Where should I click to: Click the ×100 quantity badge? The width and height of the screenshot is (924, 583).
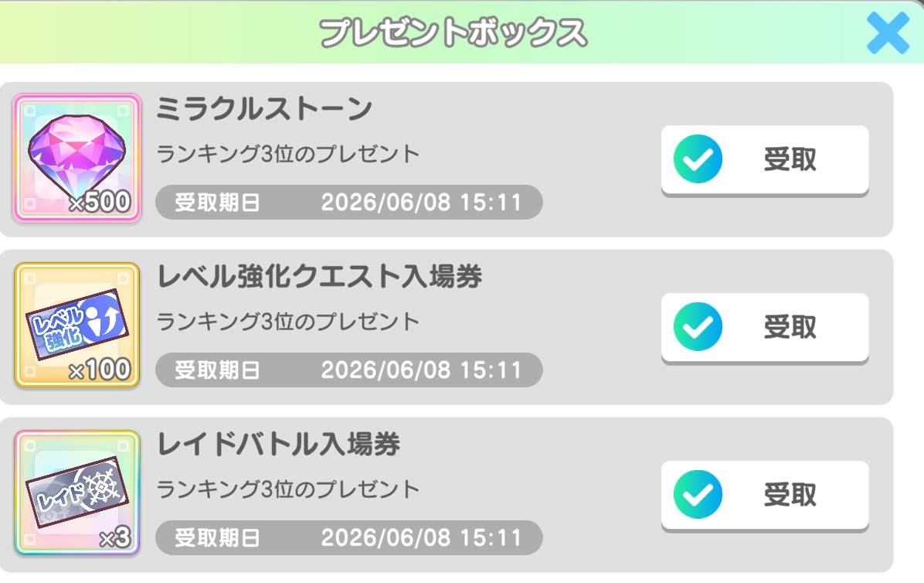(x=100, y=370)
